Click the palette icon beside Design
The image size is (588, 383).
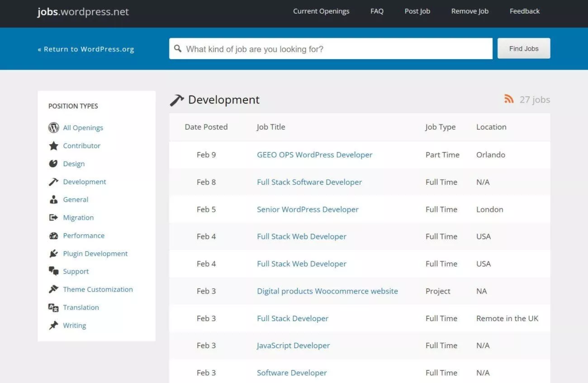(x=54, y=164)
